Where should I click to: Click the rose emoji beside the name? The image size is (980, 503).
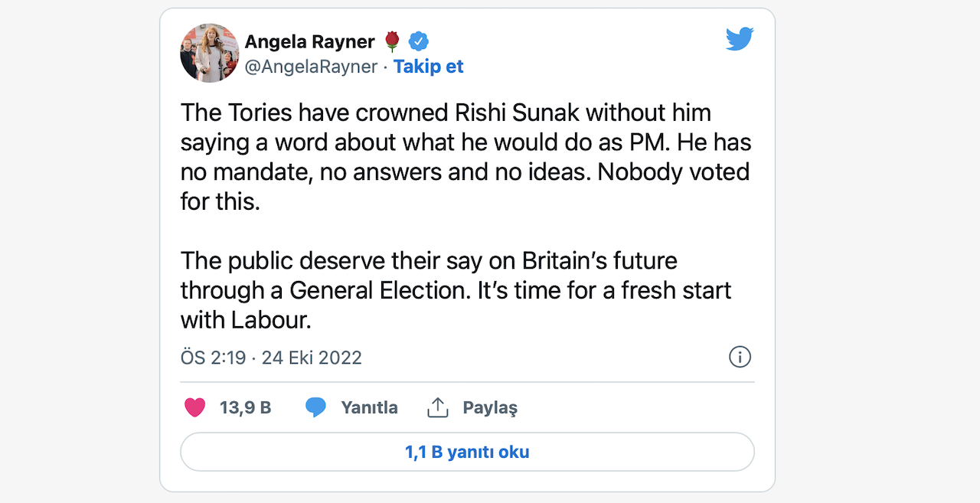coord(393,41)
